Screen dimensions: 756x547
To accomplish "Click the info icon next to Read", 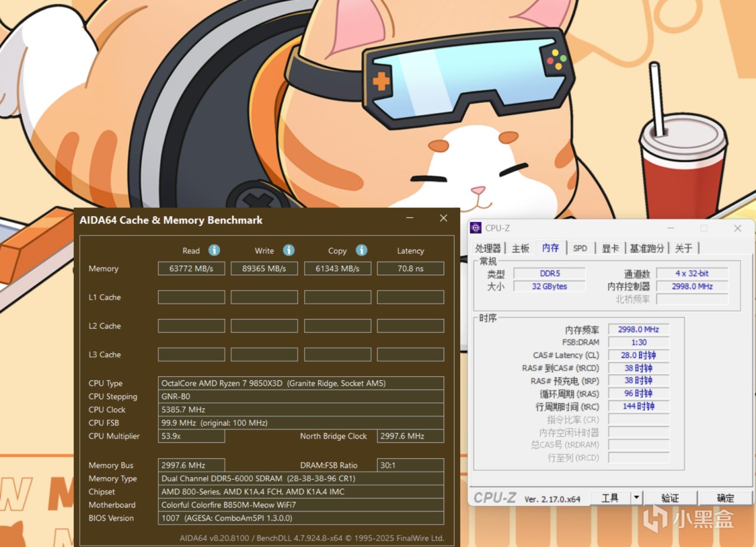I will click(x=214, y=250).
